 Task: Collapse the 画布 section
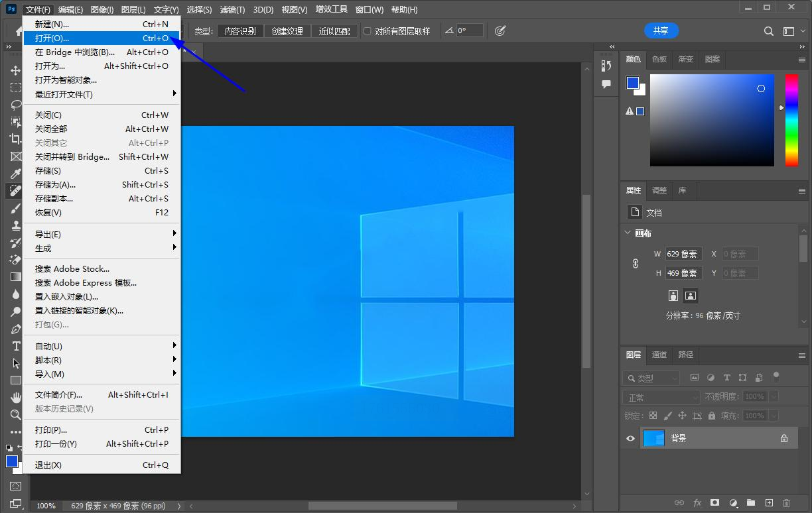[x=628, y=233]
